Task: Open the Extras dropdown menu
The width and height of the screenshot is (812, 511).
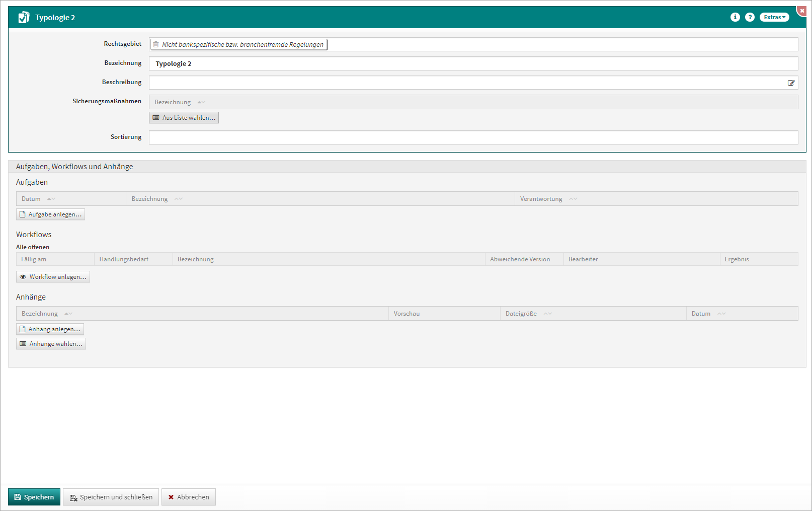Action: 774,17
